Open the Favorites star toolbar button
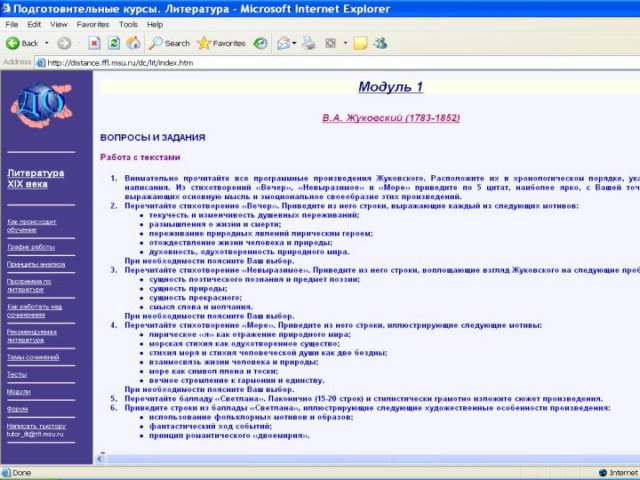The image size is (640, 480). 221,43
